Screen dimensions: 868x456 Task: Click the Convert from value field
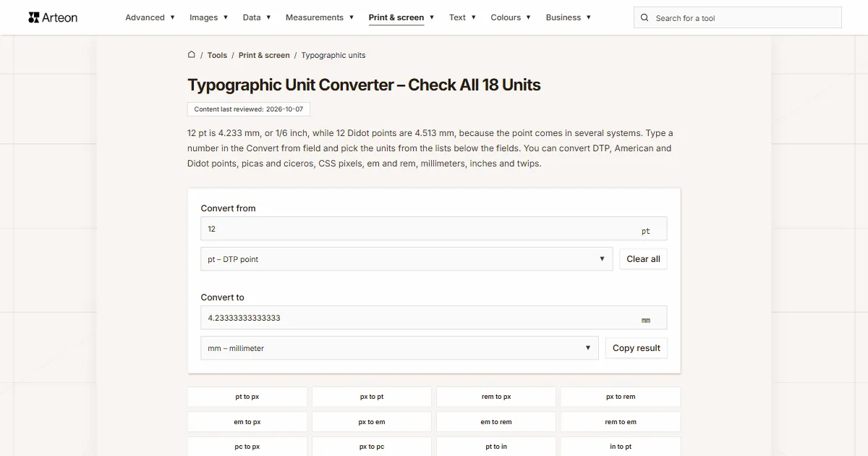coord(434,229)
